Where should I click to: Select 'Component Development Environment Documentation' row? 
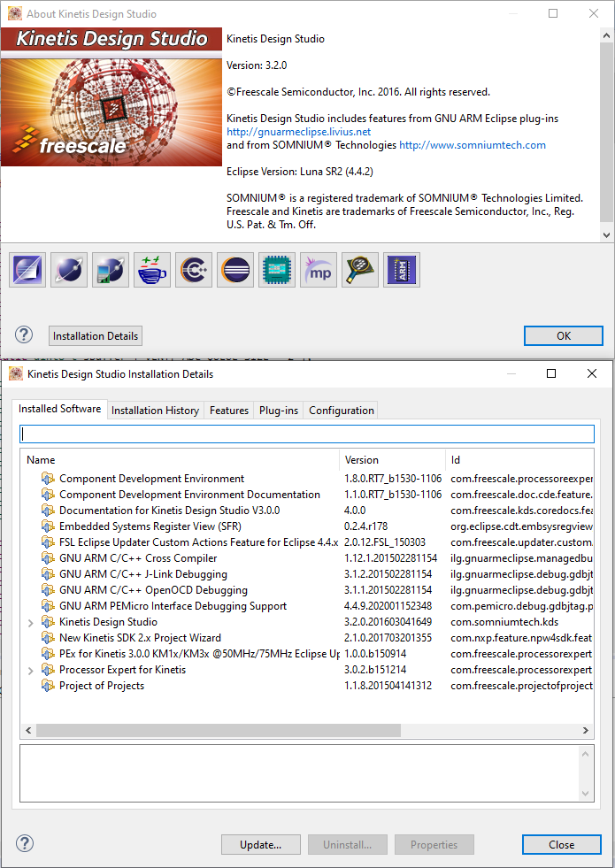click(307, 495)
